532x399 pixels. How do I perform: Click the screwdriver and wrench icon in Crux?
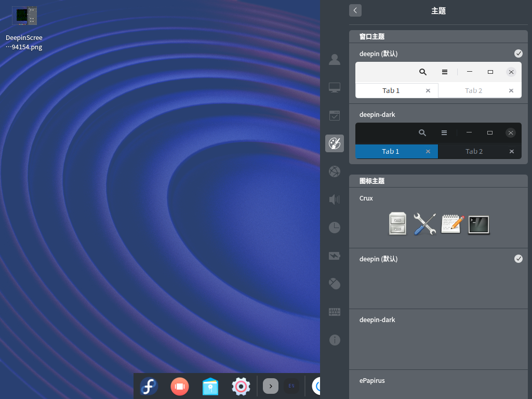pos(424,224)
